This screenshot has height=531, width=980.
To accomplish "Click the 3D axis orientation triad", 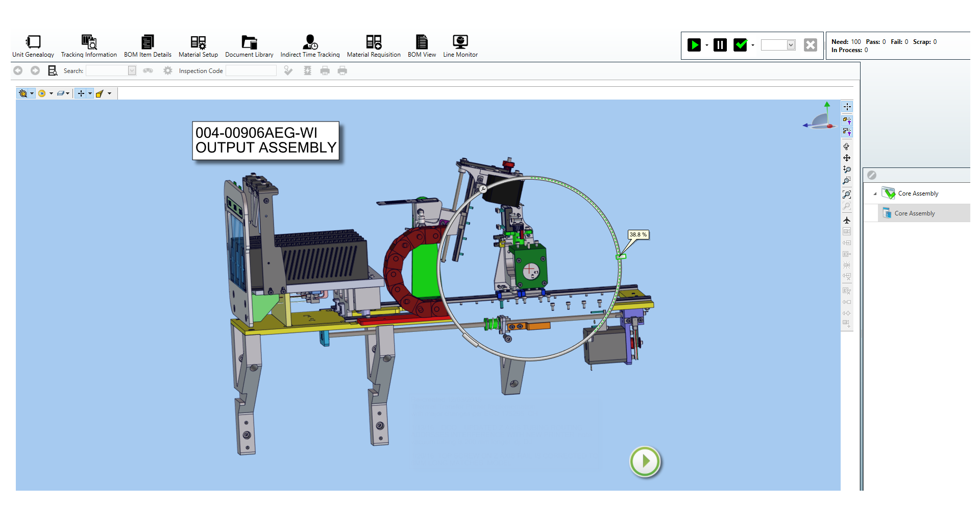I will coord(820,116).
